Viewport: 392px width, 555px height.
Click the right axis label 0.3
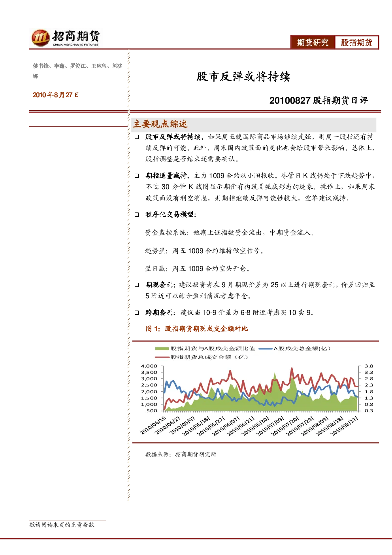pos(369,411)
